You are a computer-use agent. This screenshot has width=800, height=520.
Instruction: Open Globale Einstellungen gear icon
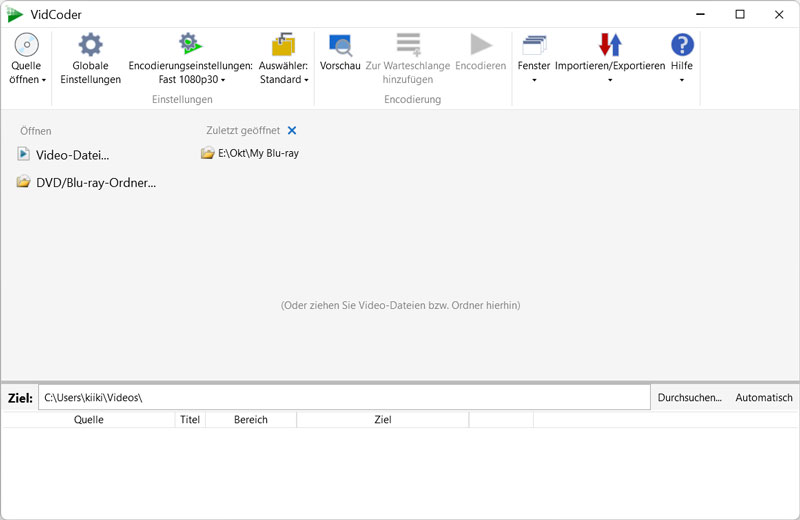point(90,45)
